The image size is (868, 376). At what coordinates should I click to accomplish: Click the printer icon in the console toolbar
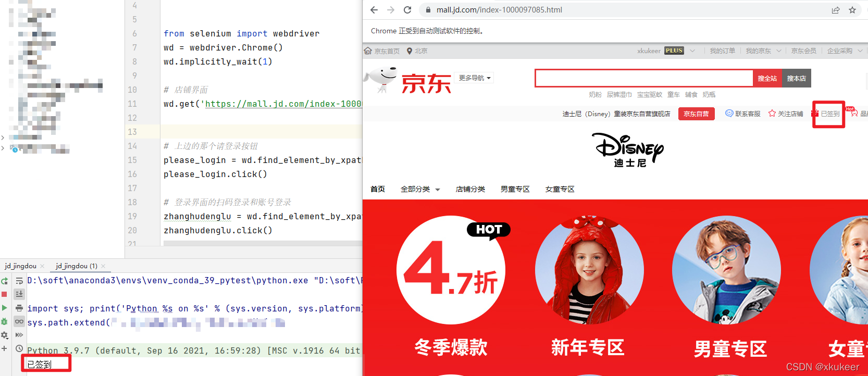tap(19, 308)
